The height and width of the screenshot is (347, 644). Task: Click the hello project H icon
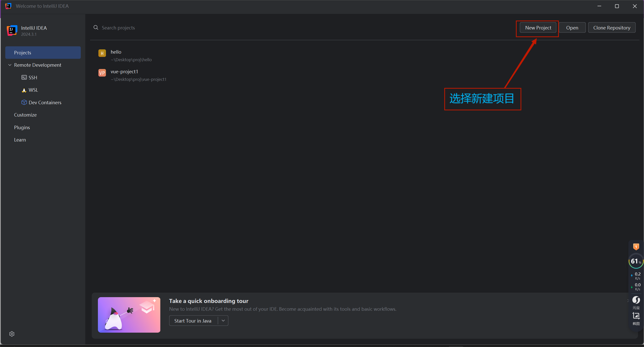pyautogui.click(x=102, y=53)
